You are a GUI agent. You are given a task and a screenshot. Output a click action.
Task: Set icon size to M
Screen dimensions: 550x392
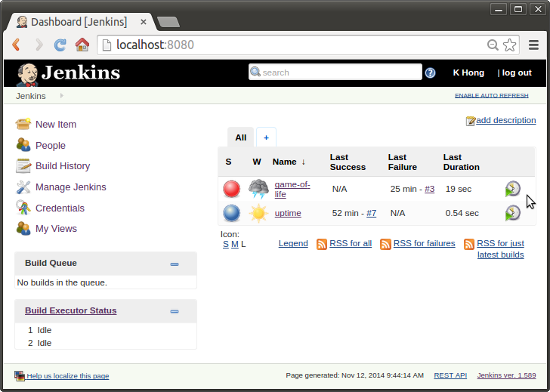pos(235,244)
